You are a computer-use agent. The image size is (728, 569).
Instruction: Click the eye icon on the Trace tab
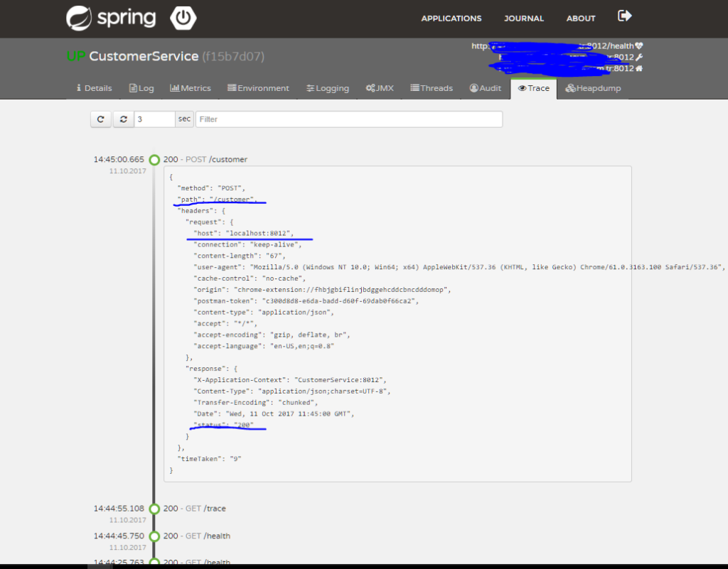[x=523, y=87]
